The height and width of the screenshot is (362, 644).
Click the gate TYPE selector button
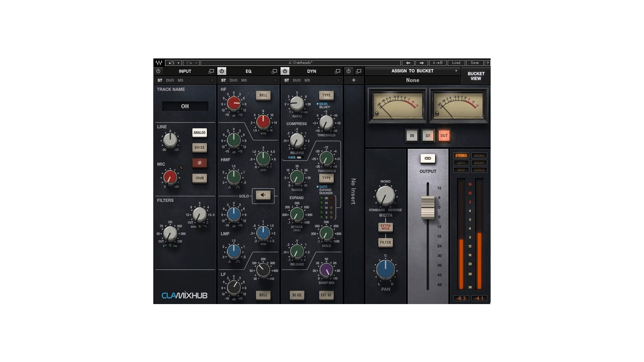click(326, 178)
